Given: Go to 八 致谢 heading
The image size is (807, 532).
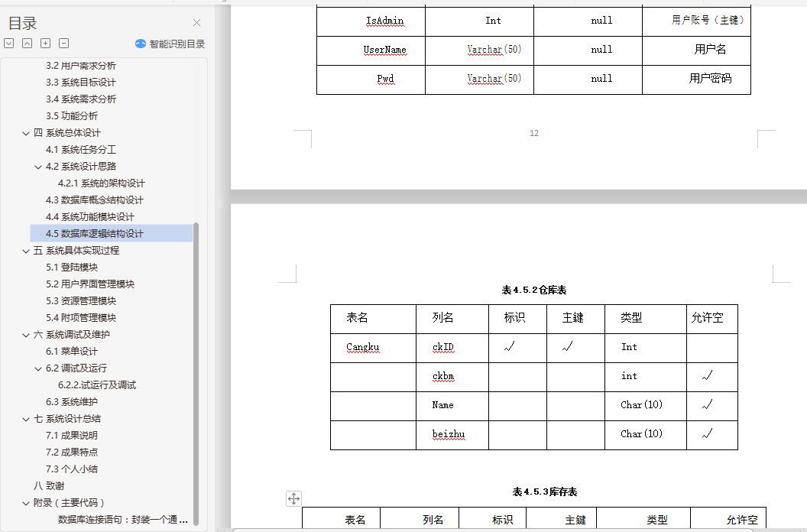Looking at the screenshot, I should click(x=49, y=485).
